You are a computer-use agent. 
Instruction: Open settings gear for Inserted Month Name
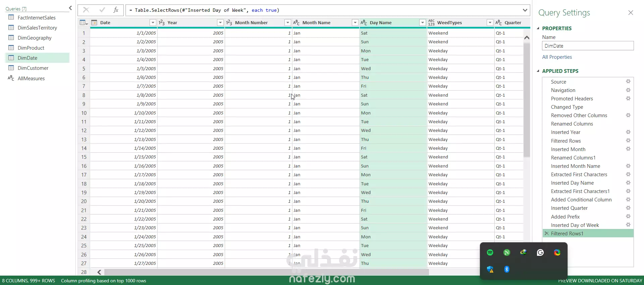pos(628,166)
